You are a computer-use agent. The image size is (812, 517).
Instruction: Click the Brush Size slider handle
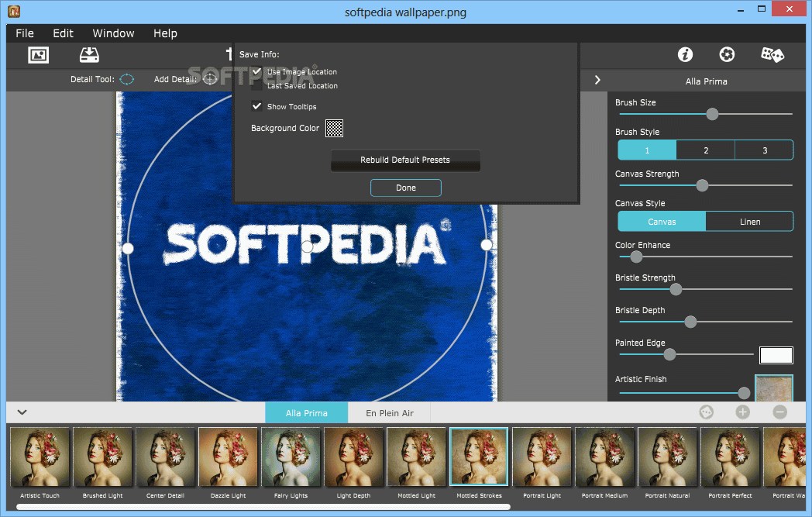click(x=713, y=114)
